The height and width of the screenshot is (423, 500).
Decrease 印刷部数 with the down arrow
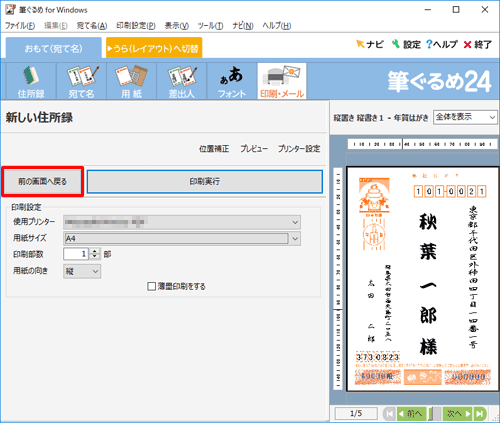pos(95,257)
